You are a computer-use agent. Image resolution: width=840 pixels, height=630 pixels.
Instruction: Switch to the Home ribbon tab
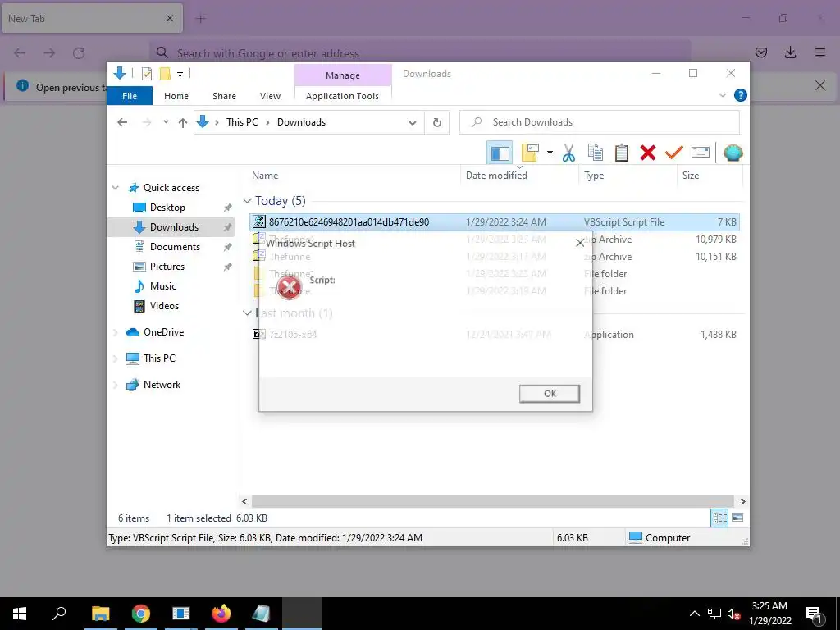176,96
